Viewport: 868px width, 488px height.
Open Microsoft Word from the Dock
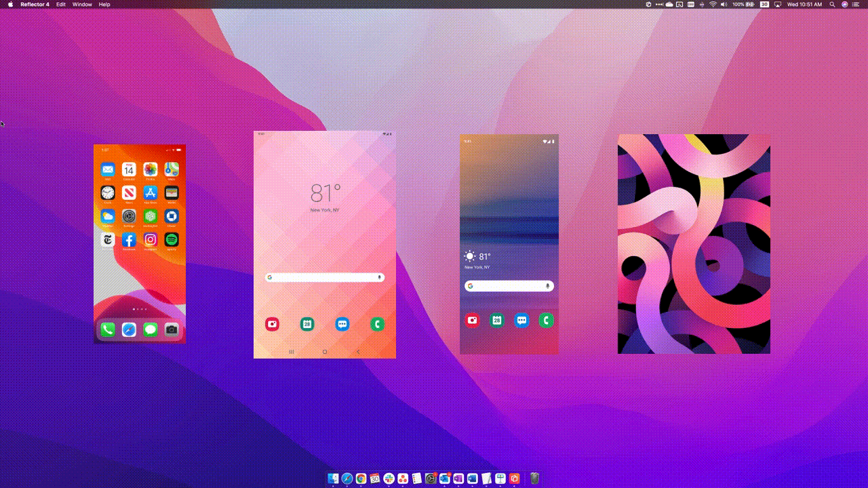[x=473, y=479]
